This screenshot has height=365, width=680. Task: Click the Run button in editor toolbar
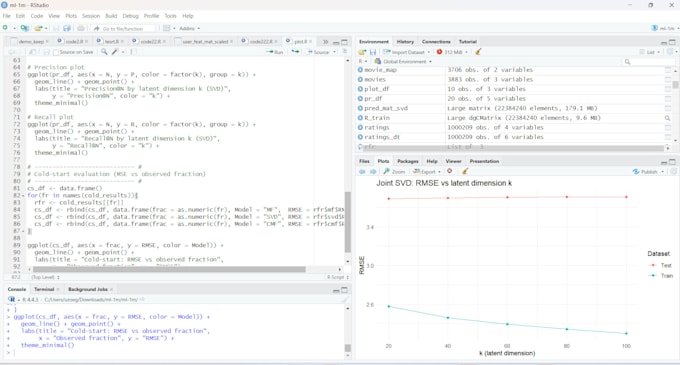[x=275, y=52]
